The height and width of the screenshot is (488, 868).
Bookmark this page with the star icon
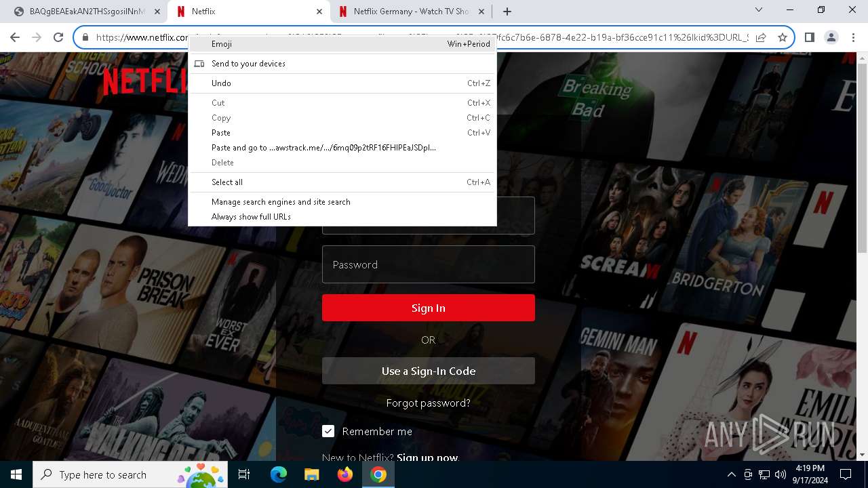click(x=782, y=38)
